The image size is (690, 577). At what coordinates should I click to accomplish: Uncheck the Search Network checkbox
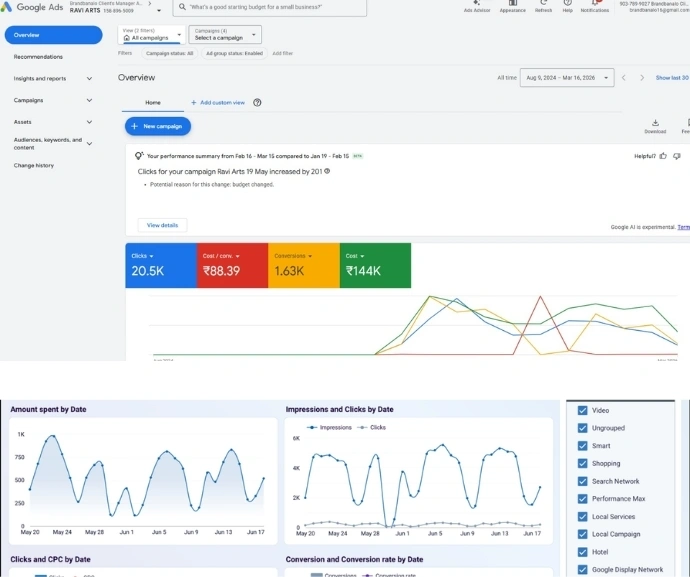click(583, 481)
